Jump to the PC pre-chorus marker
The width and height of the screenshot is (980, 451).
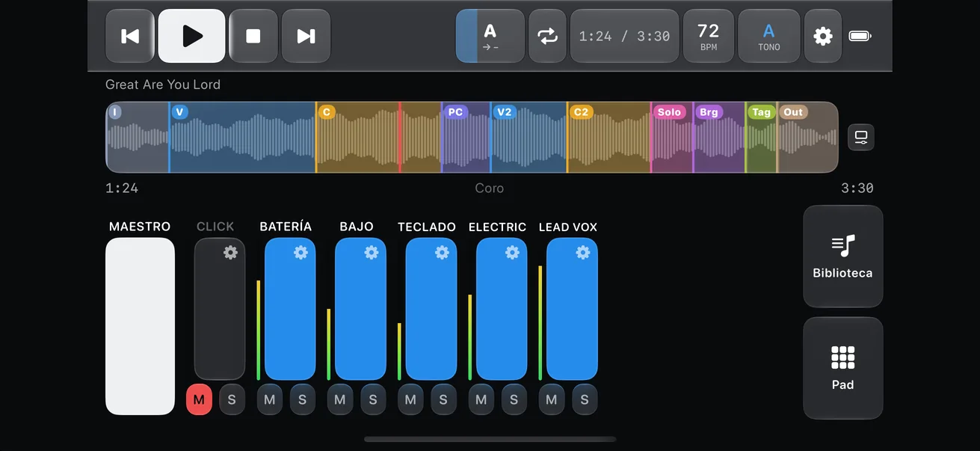pyautogui.click(x=455, y=112)
